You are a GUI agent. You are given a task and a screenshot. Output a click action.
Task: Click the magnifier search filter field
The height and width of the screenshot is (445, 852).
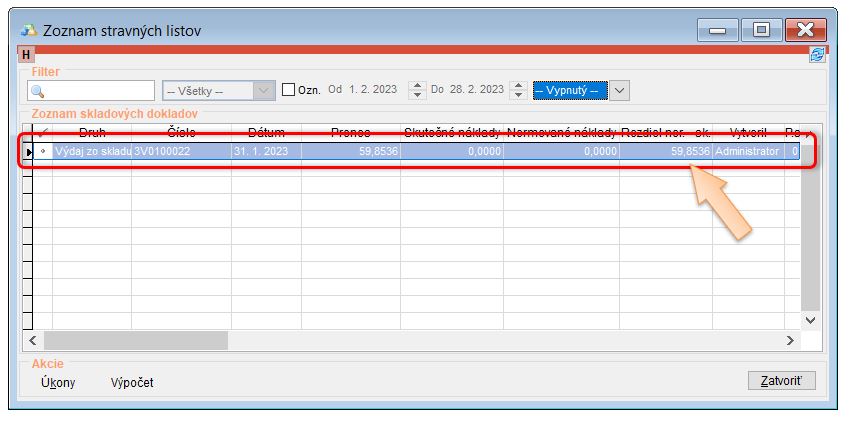pos(91,91)
